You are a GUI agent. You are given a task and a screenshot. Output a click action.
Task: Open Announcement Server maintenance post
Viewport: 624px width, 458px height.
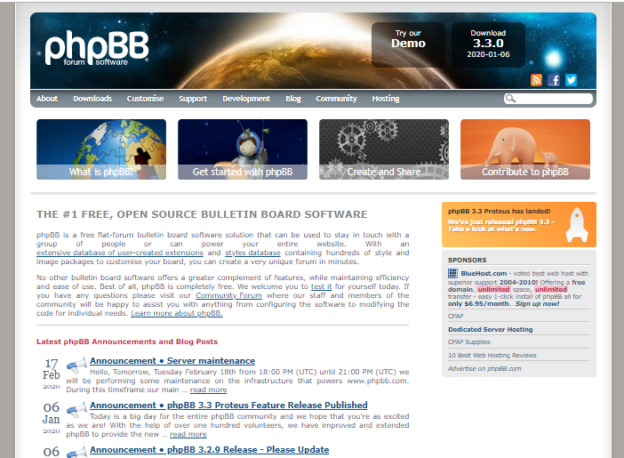coord(172,361)
